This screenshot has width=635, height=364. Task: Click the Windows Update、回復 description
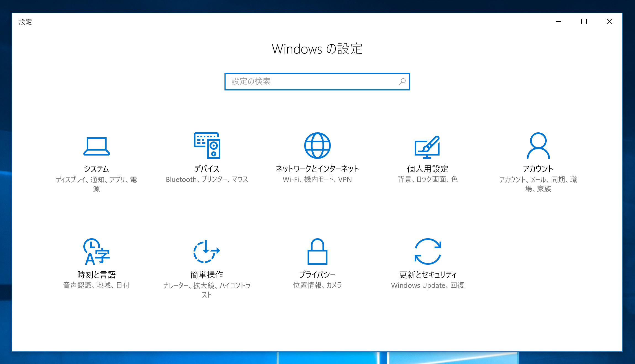coord(428,285)
